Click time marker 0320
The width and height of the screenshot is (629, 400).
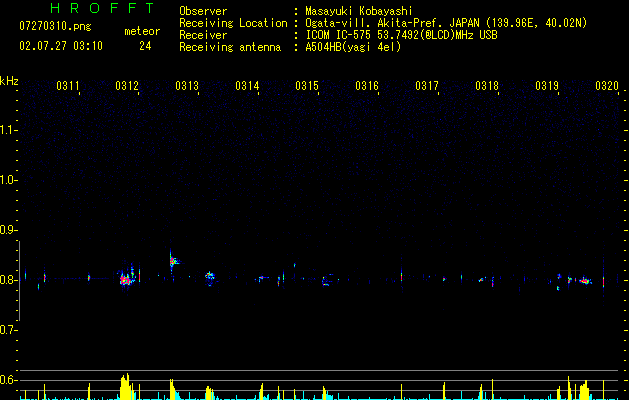607,86
